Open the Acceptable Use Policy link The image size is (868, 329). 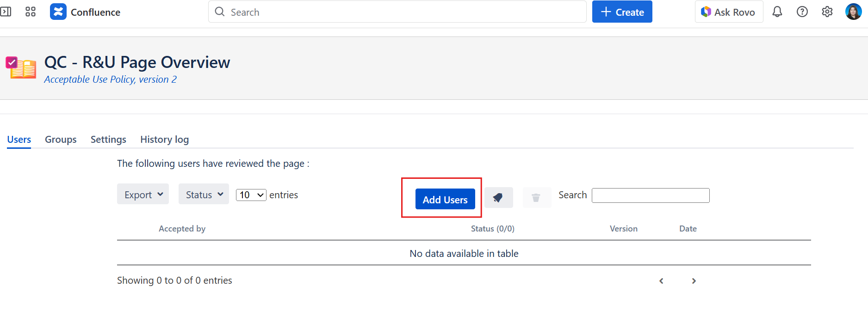pyautogui.click(x=110, y=79)
